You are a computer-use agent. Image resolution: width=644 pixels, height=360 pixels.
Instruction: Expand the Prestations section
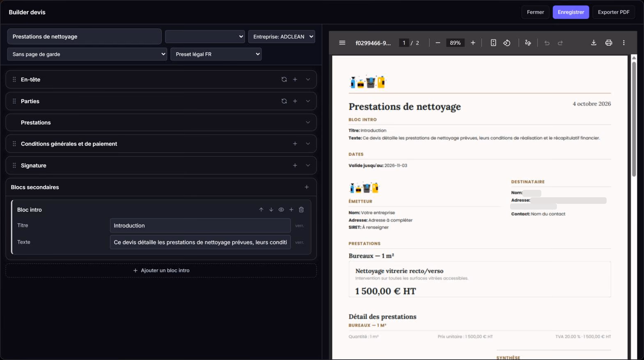coord(308,122)
